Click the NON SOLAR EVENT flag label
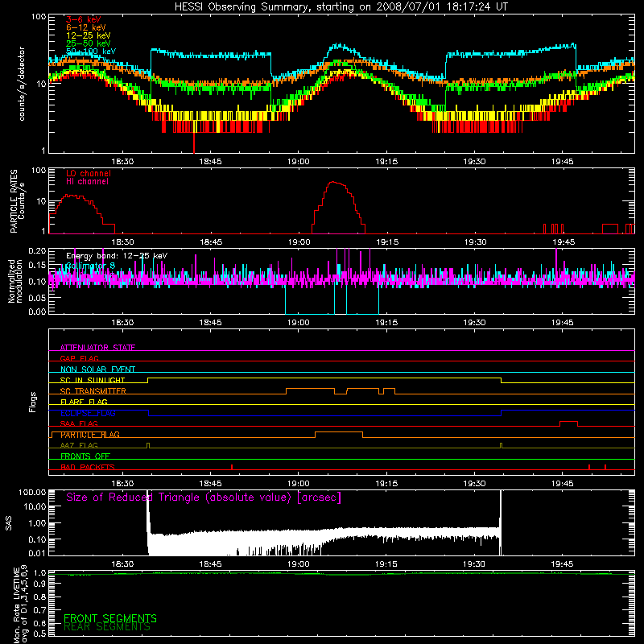Image resolution: width=644 pixels, height=644 pixels. point(97,369)
